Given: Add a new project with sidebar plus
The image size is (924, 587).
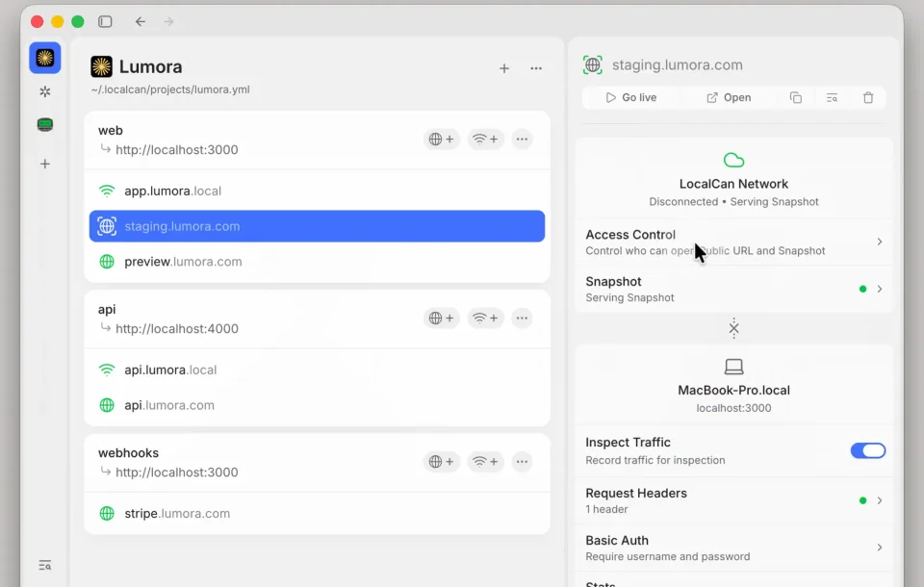Looking at the screenshot, I should (45, 164).
